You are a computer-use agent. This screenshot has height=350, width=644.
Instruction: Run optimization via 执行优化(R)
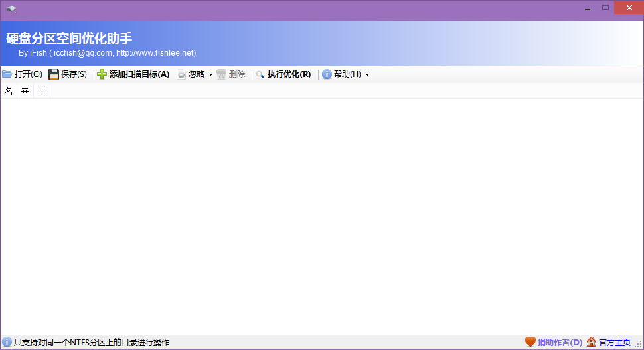pos(283,74)
